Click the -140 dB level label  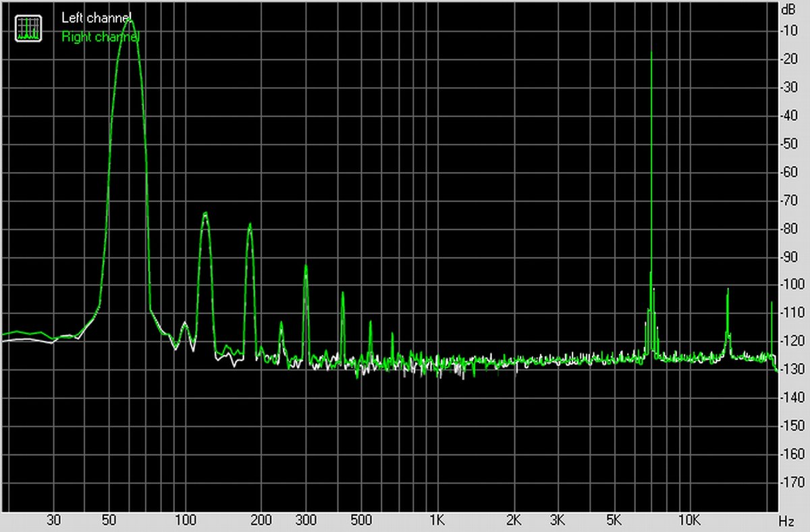(792, 398)
